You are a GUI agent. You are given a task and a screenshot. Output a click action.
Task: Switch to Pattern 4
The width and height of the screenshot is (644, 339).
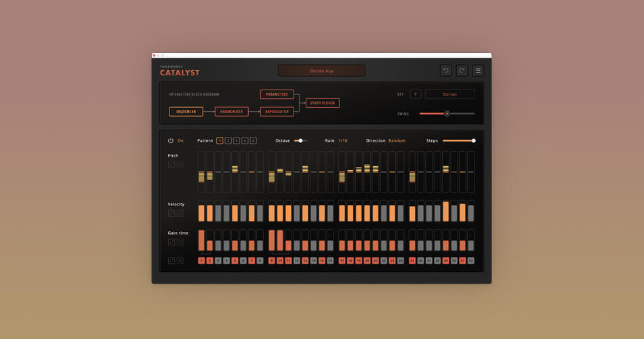(245, 140)
